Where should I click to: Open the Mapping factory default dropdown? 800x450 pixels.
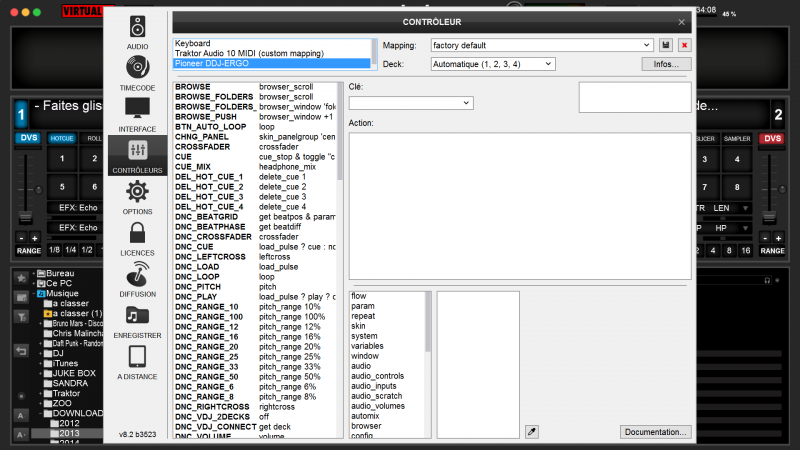point(541,45)
